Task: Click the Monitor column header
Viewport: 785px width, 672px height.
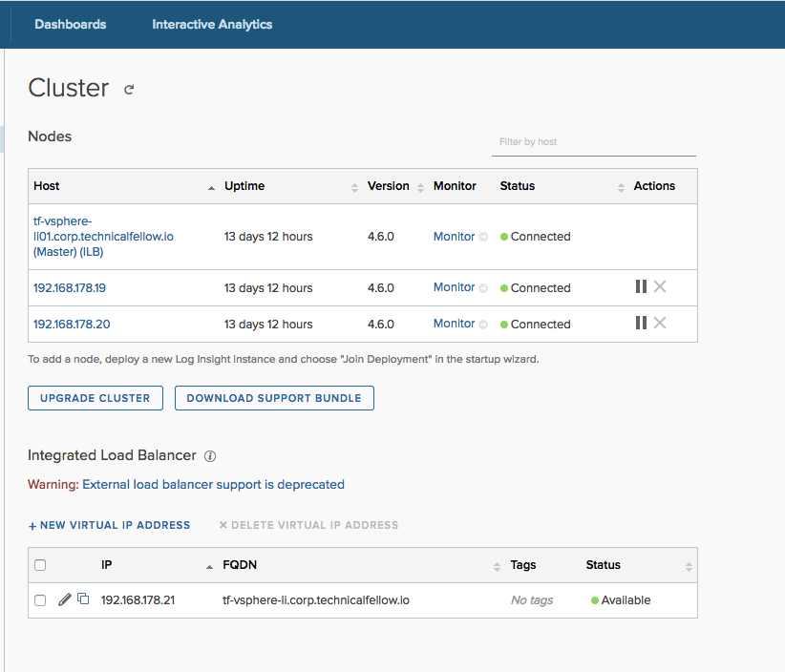Action: coord(455,186)
